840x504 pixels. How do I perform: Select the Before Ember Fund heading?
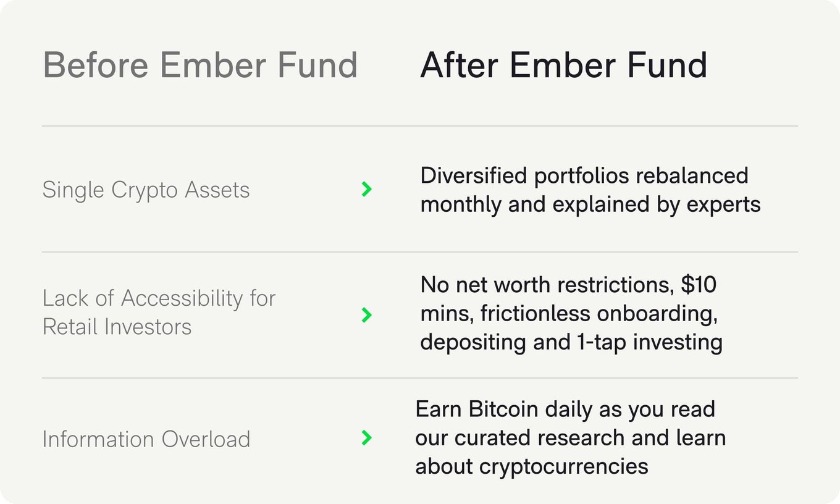(x=200, y=65)
